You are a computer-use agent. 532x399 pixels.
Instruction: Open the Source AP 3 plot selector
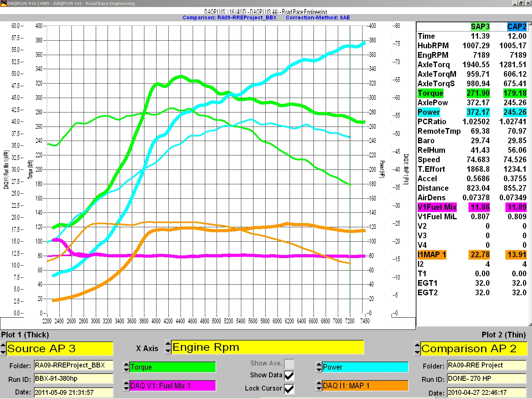60,348
